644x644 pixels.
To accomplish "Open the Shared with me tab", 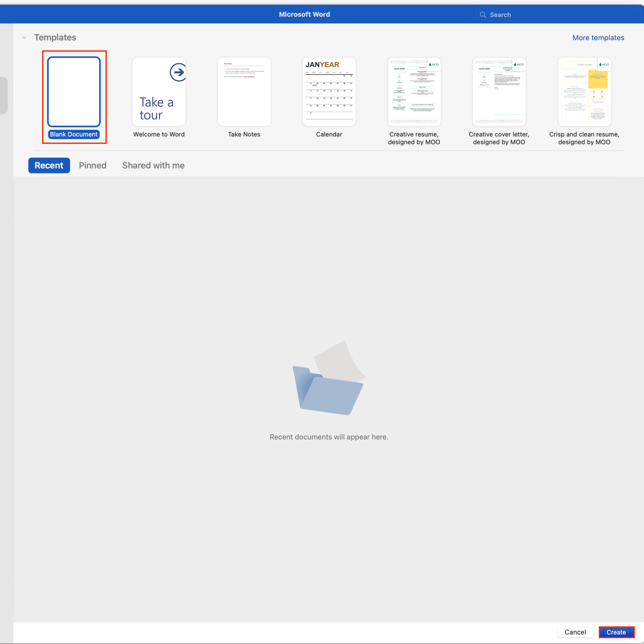I will [x=153, y=165].
